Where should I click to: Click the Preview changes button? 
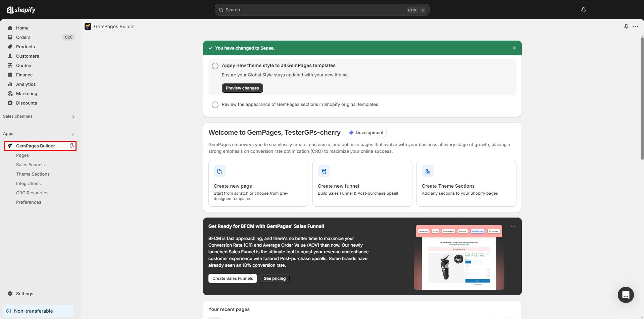tap(242, 88)
